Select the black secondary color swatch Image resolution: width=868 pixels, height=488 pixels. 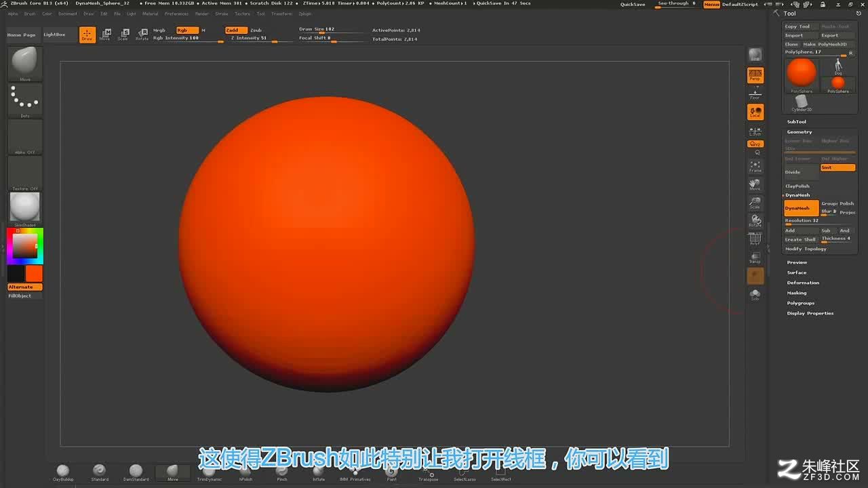(x=16, y=273)
